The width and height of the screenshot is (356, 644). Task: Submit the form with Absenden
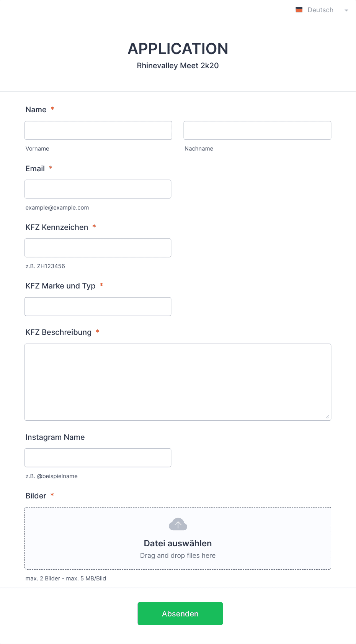click(180, 613)
